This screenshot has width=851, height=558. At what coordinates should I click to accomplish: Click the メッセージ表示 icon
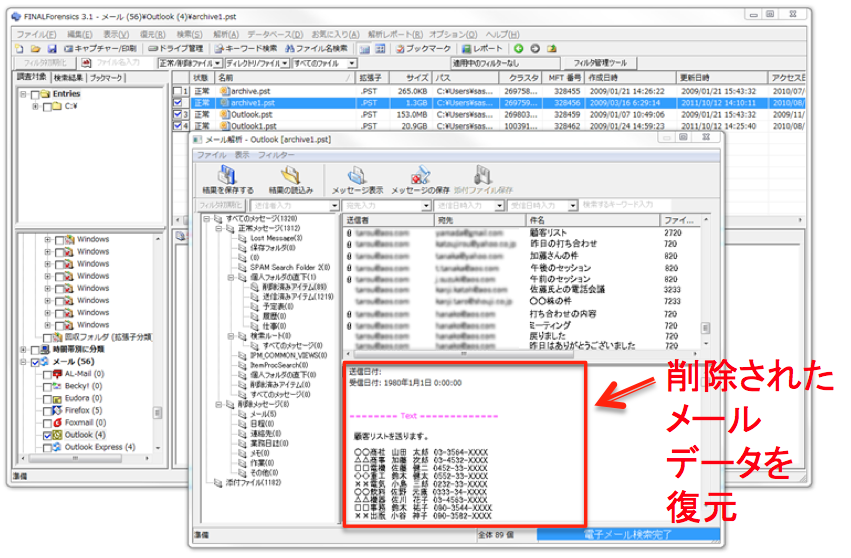coord(358,179)
